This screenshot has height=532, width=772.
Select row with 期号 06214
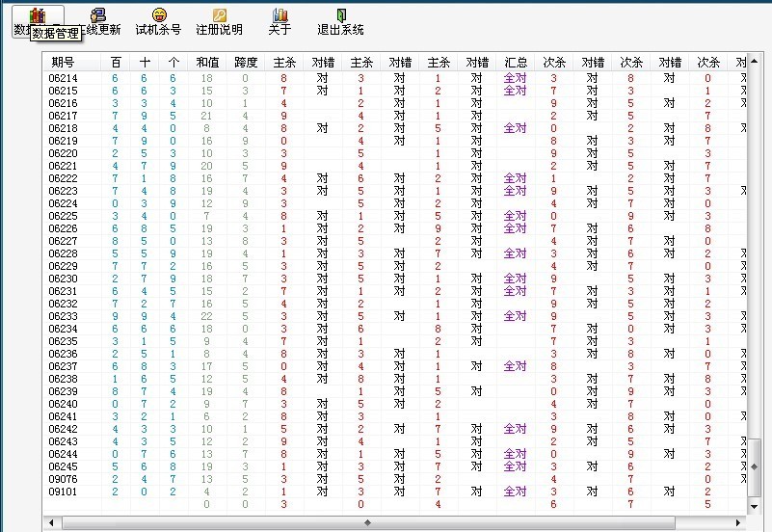point(395,78)
